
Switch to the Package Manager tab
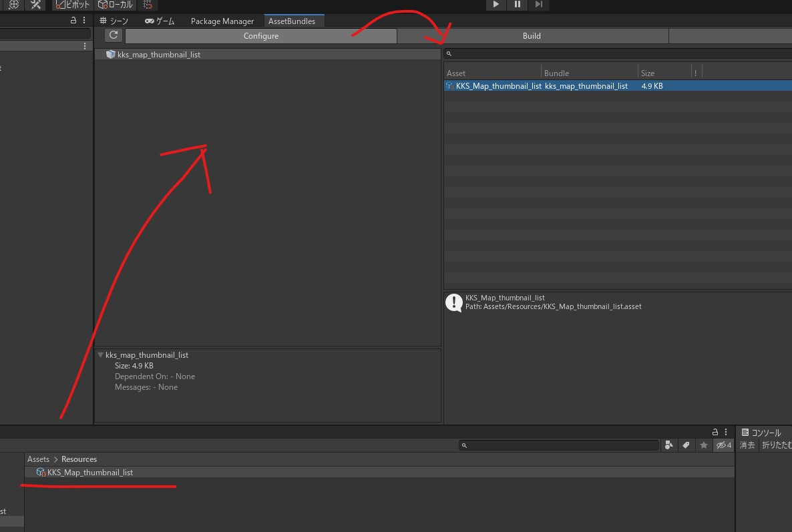[222, 21]
